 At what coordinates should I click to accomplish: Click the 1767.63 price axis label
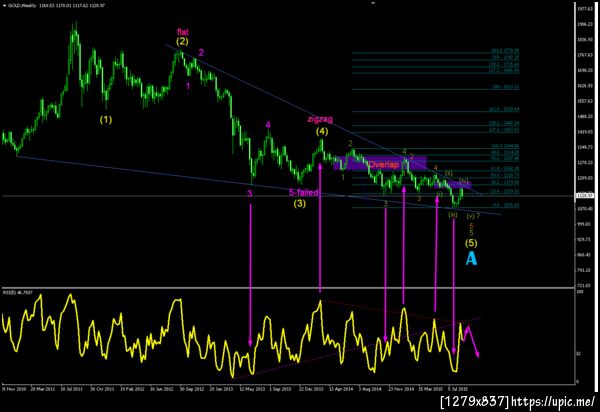584,55
